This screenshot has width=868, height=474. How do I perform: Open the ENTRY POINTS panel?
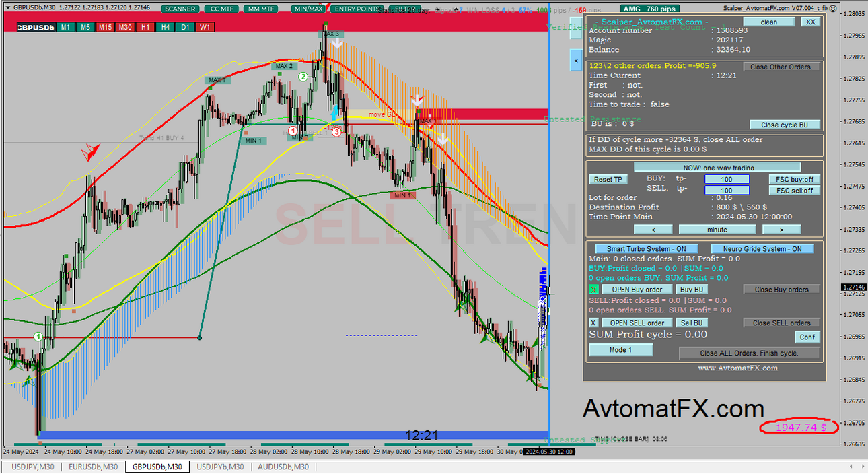point(357,9)
